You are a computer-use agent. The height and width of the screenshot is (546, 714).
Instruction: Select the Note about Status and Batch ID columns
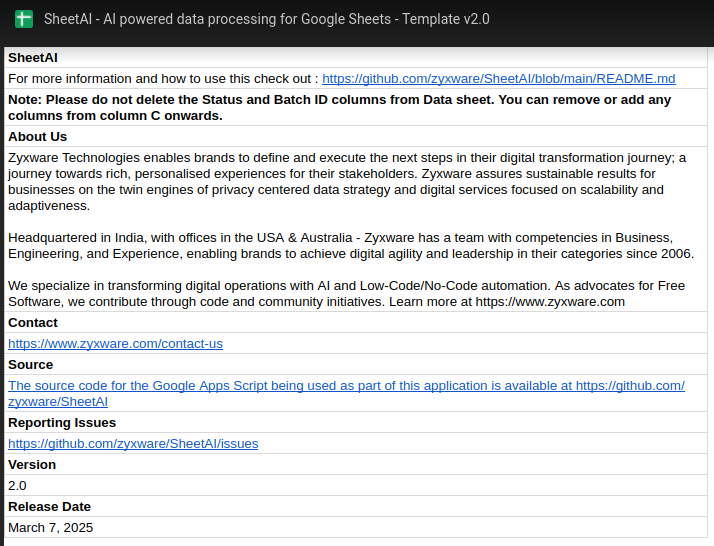pyautogui.click(x=356, y=107)
